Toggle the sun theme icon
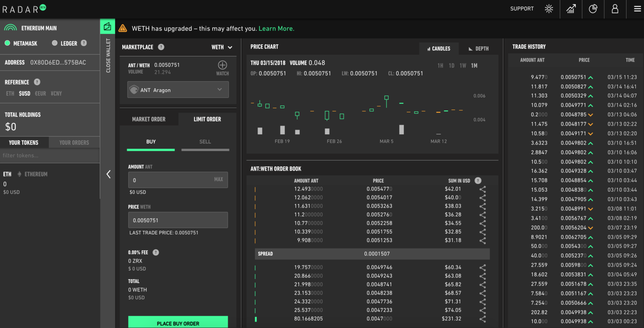This screenshot has width=644, height=328. [549, 9]
